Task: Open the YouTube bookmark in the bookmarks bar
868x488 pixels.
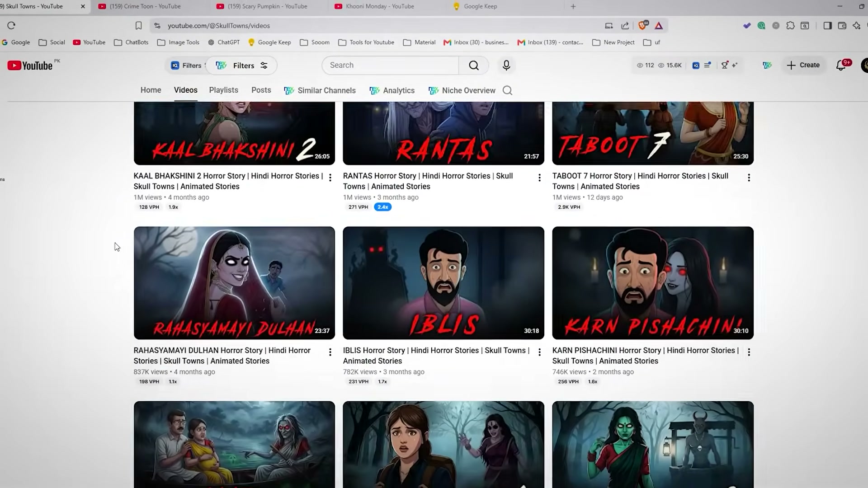Action: [89, 42]
